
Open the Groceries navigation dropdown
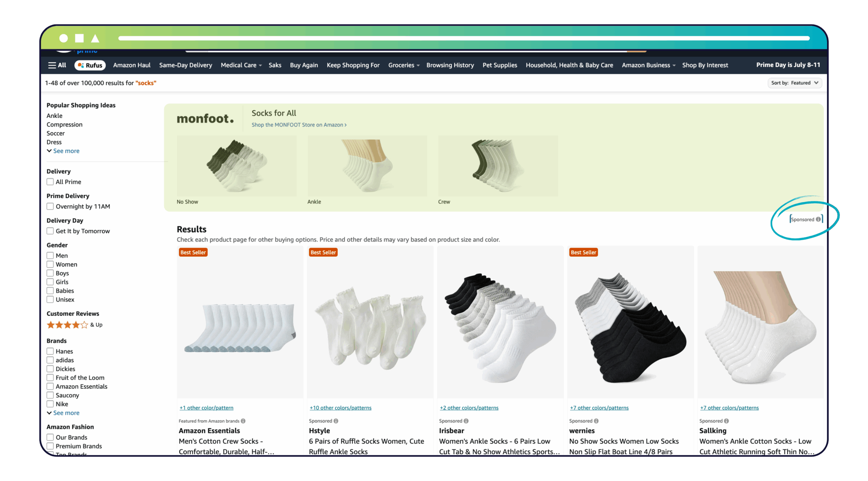[x=403, y=65]
